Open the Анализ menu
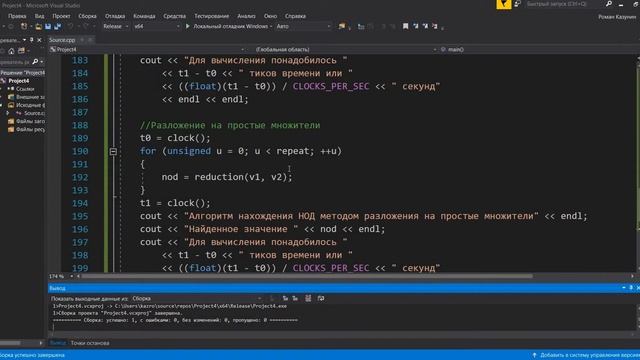640x360 pixels. (x=246, y=16)
